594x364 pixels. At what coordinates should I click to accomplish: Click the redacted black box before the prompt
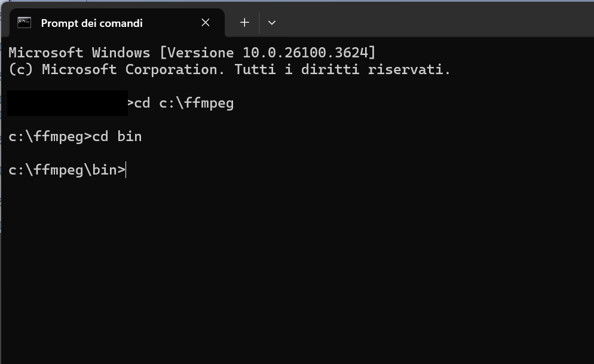point(68,103)
